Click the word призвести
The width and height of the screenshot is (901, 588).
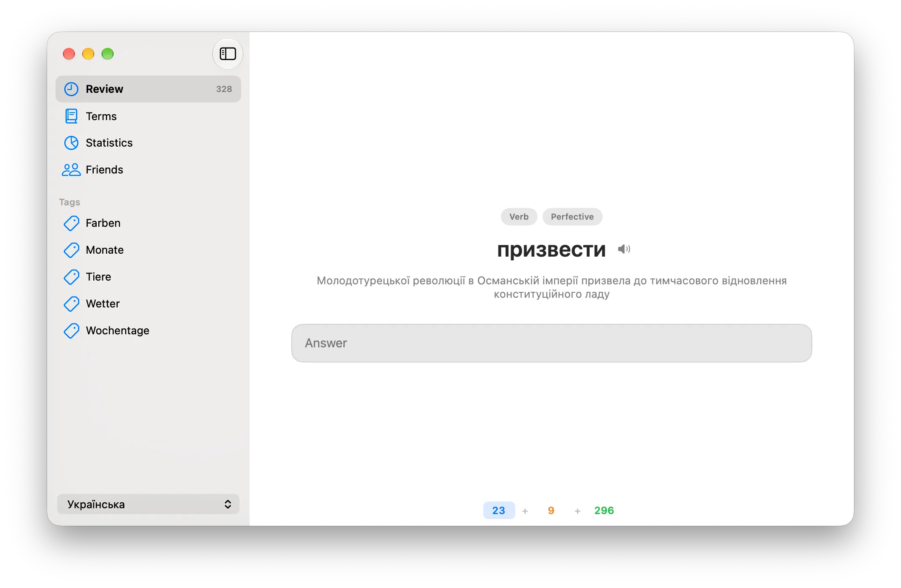click(551, 250)
